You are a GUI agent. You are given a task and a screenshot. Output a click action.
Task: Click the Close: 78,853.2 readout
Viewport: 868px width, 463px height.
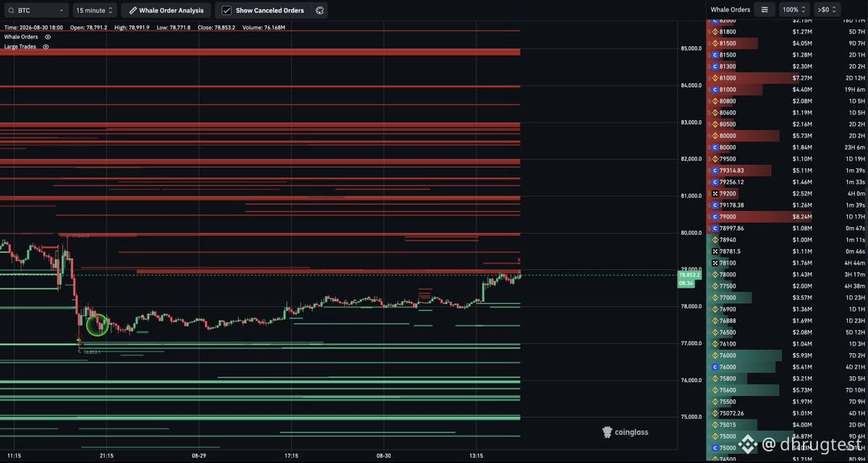(x=218, y=27)
